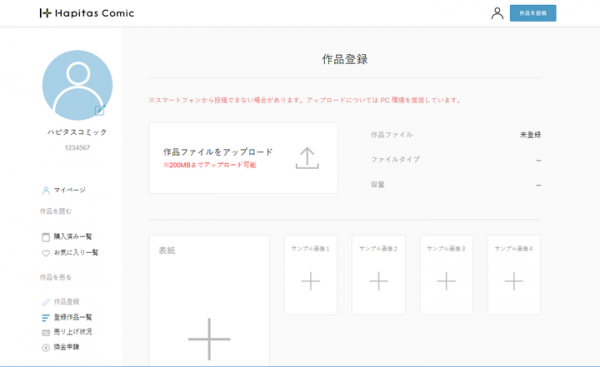
Task: Click the 200MBまでアップロード可能 note
Action: tap(210, 165)
